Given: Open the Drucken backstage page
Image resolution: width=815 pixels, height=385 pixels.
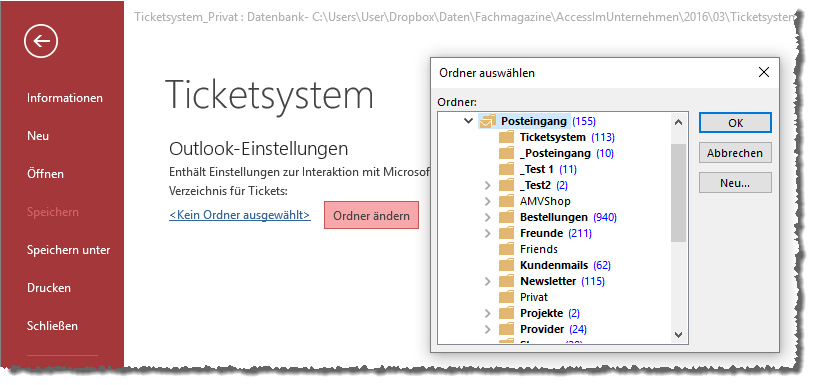Looking at the screenshot, I should [x=49, y=288].
